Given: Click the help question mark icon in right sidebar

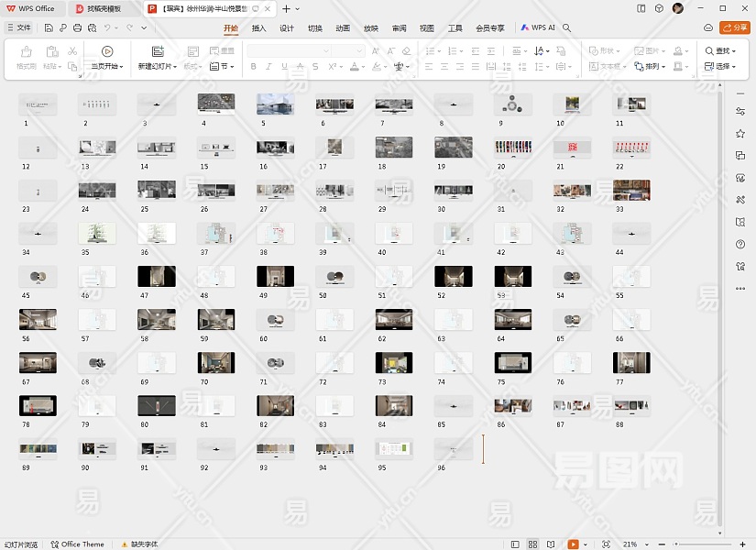Looking at the screenshot, I should tap(740, 245).
